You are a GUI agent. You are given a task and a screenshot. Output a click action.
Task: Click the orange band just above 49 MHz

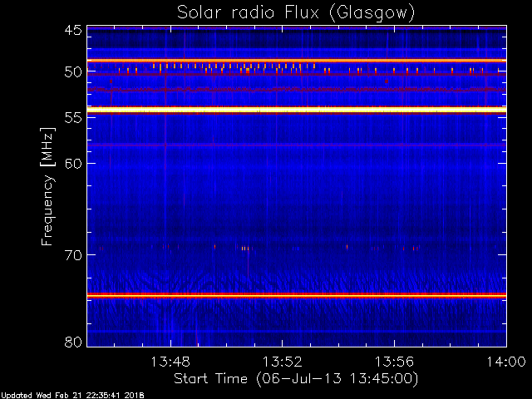point(297,61)
